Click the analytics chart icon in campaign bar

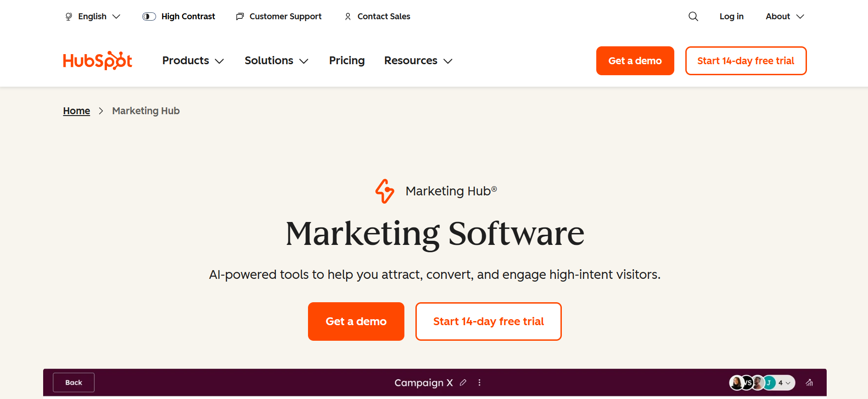(809, 382)
